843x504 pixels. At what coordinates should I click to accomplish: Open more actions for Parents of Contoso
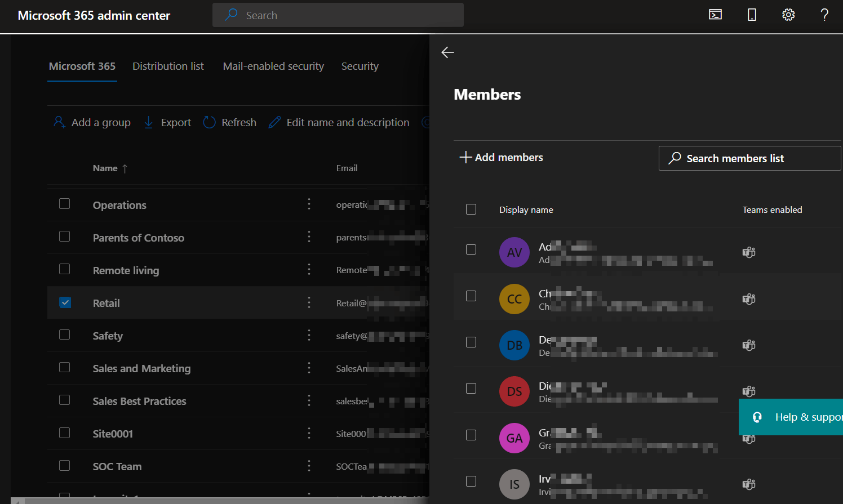tap(309, 237)
